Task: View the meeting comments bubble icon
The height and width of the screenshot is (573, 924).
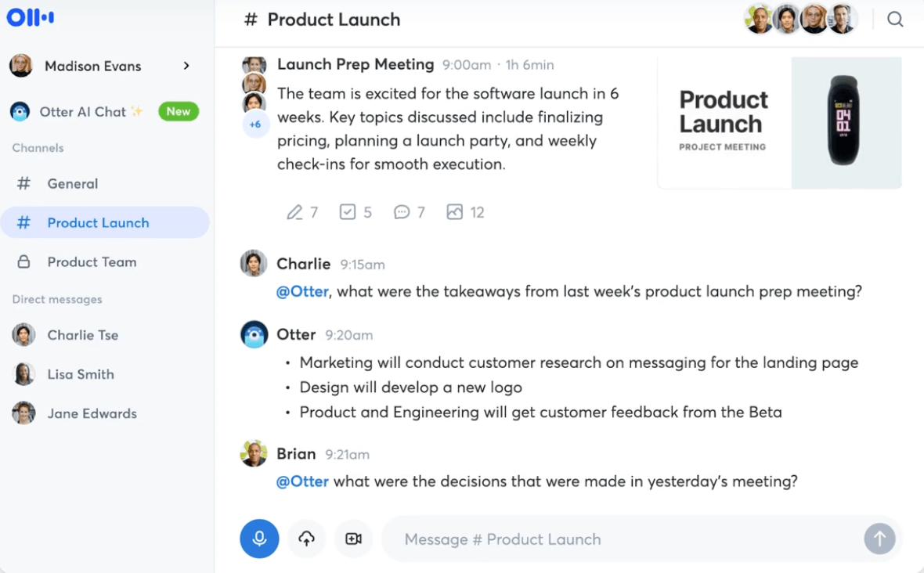Action: 402,212
